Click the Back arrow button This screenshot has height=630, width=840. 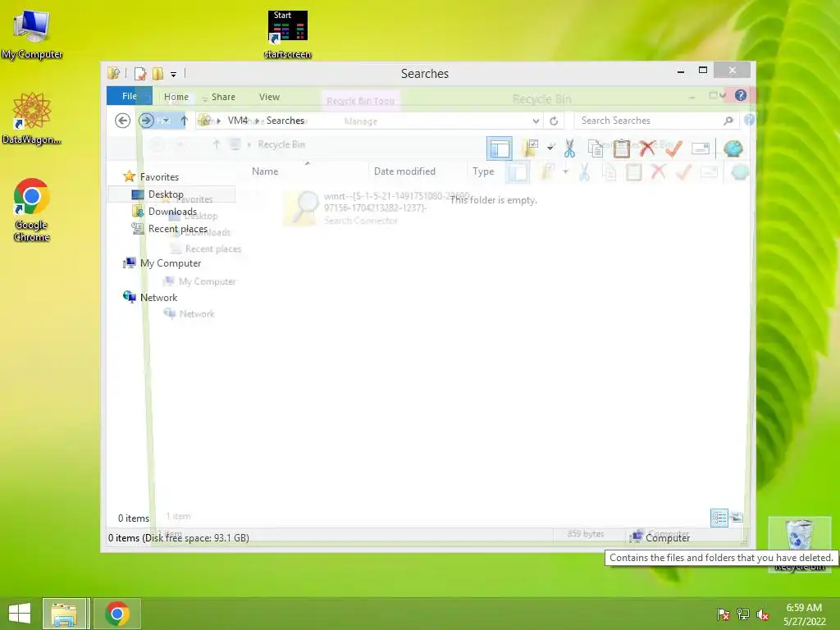(123, 121)
